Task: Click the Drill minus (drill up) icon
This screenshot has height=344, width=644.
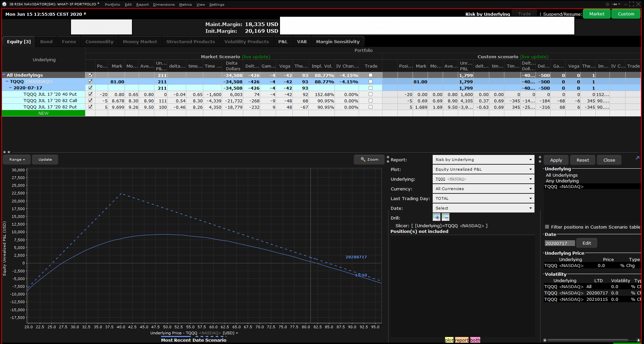Action: [x=445, y=218]
